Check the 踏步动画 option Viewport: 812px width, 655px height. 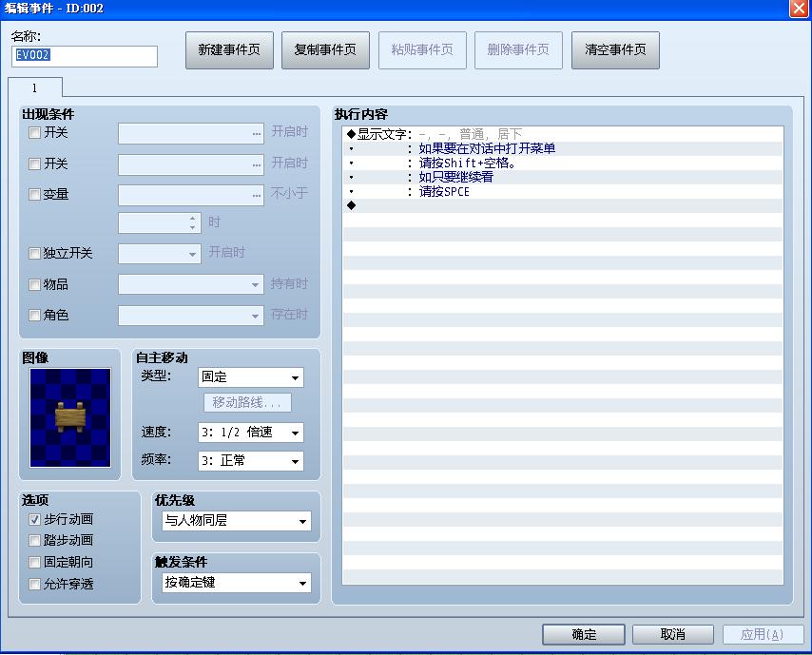click(34, 541)
